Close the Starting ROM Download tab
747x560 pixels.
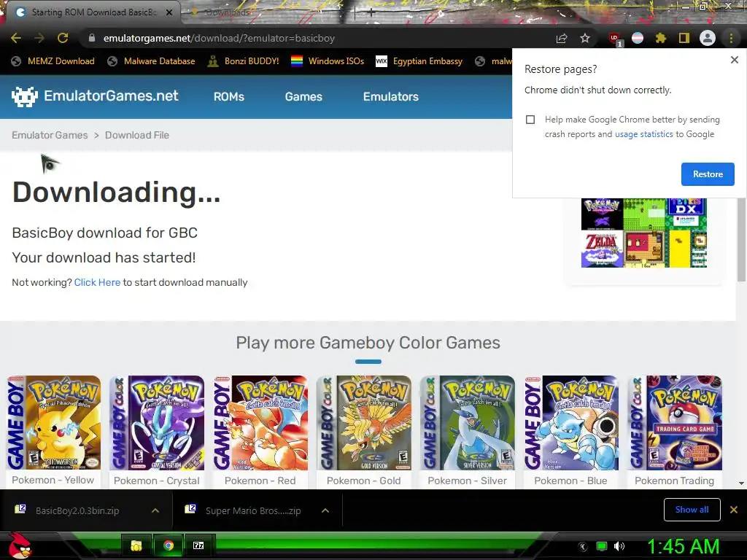(x=169, y=13)
